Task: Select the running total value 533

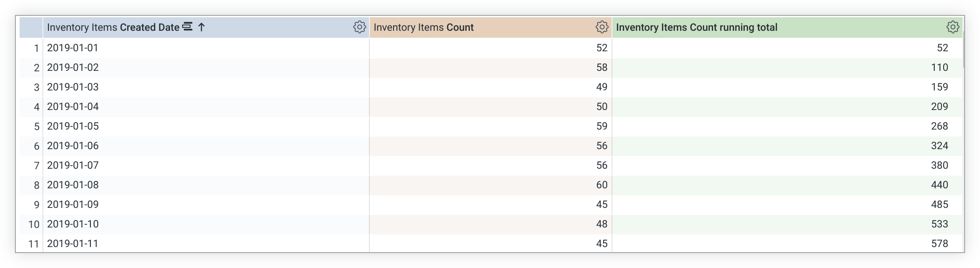Action: click(x=939, y=224)
